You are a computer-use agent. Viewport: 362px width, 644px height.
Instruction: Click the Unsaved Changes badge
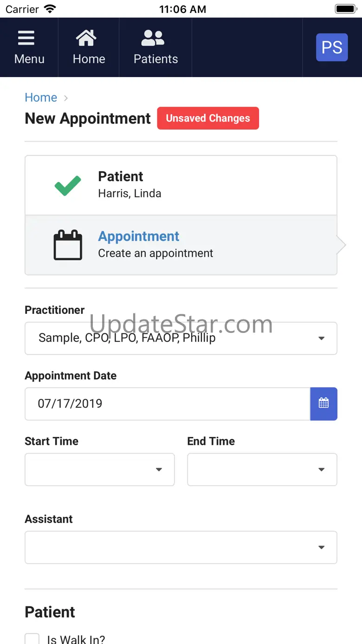(208, 118)
